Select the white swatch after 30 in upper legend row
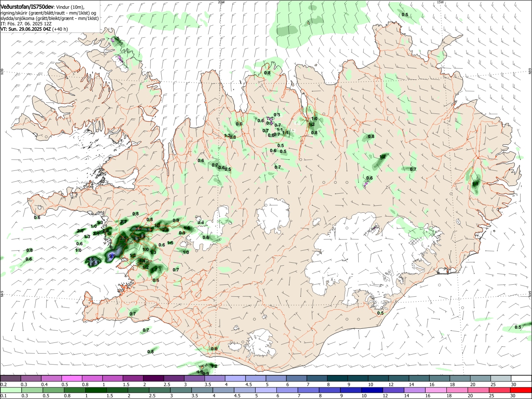Viewport: 532px width, 399px height. click(522, 378)
